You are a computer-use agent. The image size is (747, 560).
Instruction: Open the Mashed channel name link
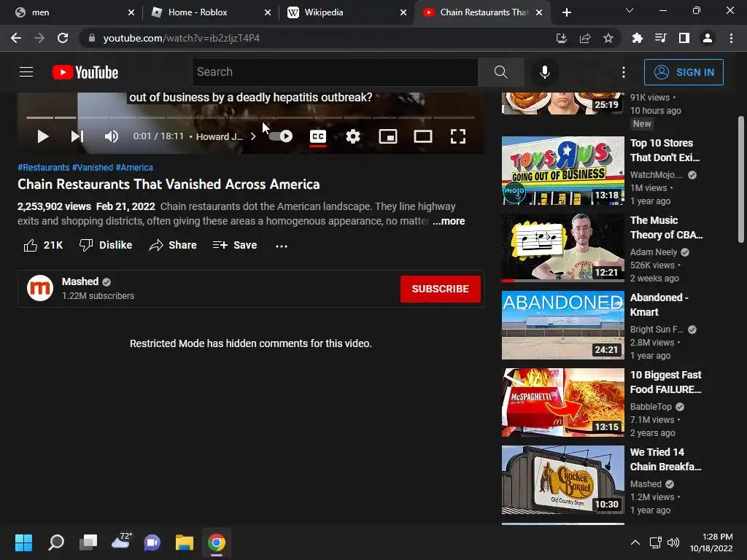click(80, 281)
